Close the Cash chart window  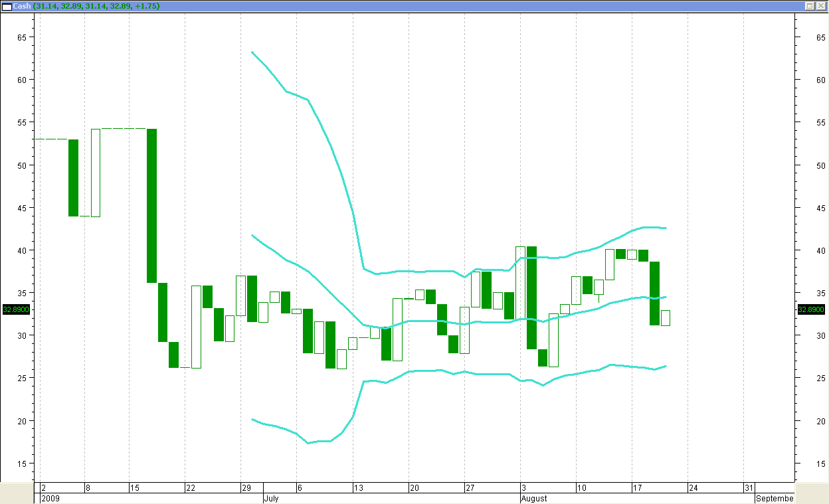[820, 5]
